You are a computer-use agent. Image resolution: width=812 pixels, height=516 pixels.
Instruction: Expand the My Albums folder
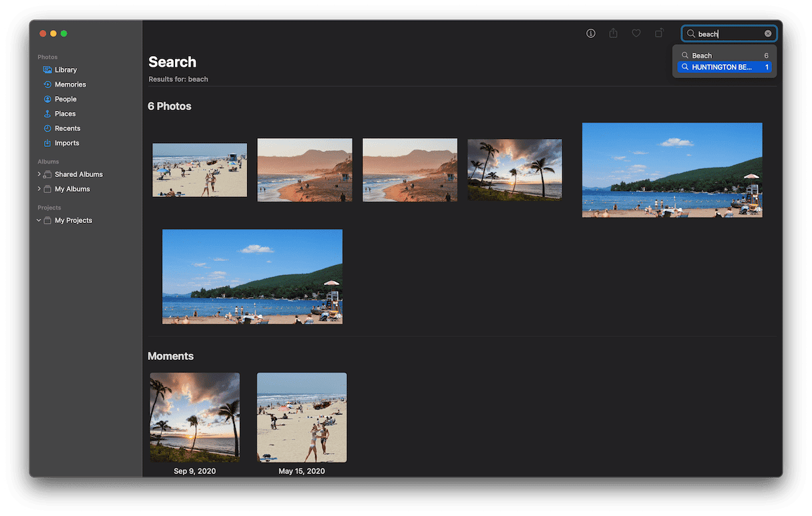coord(39,189)
